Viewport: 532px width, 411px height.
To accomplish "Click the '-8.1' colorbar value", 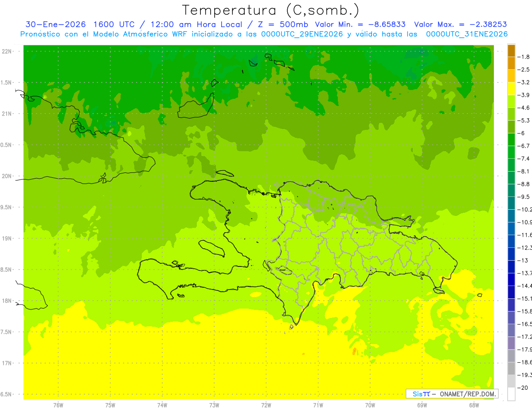I will (x=524, y=171).
